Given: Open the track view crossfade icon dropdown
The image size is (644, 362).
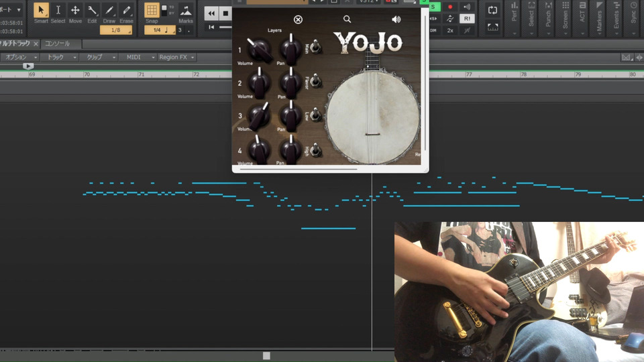Looking at the screenshot, I should click(x=626, y=58).
